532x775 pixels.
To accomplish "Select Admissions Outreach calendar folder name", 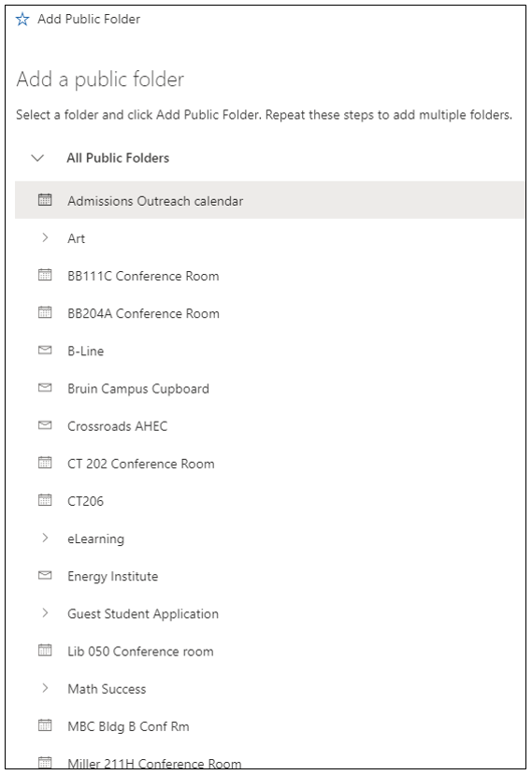I will 155,201.
